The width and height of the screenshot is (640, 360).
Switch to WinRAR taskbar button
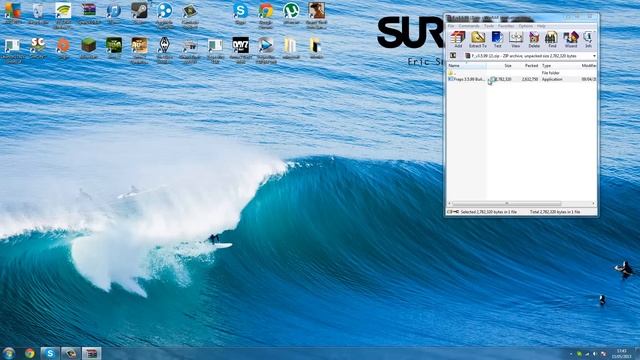point(91,353)
